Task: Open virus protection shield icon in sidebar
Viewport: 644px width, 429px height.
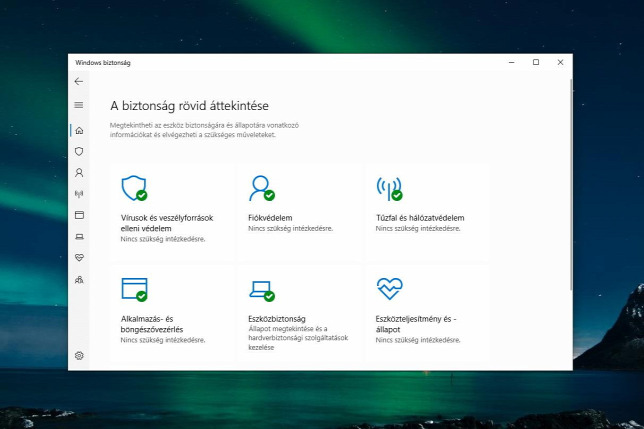Action: coord(79,151)
